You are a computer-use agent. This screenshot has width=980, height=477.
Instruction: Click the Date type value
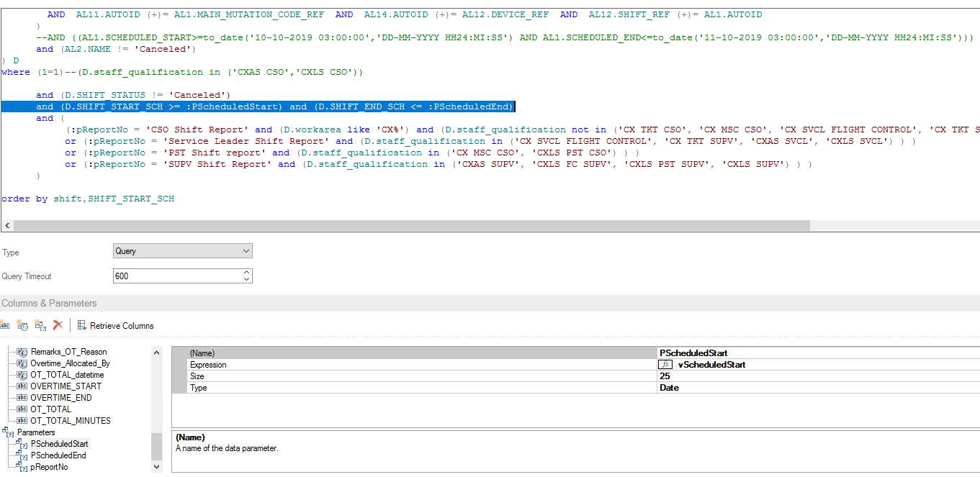point(669,388)
